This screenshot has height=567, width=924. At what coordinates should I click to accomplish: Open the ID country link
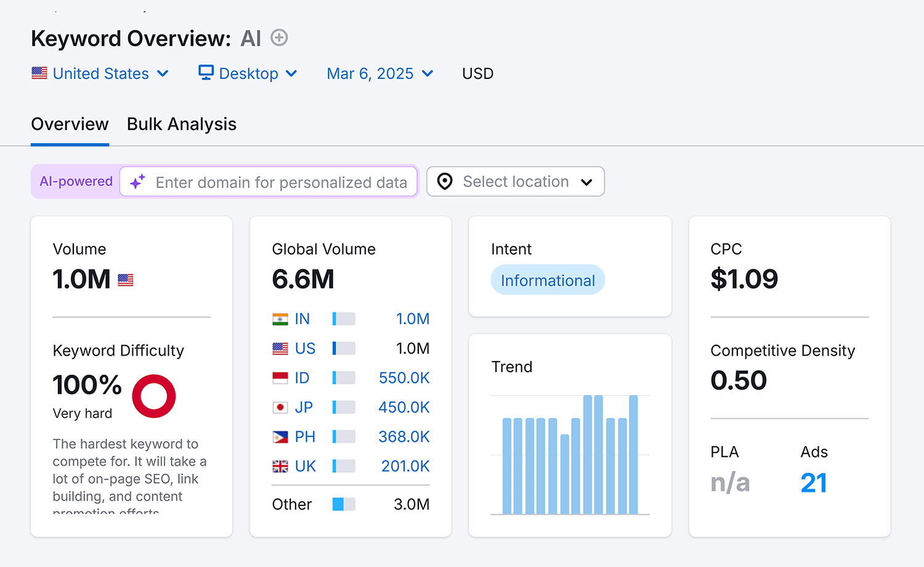tap(302, 378)
